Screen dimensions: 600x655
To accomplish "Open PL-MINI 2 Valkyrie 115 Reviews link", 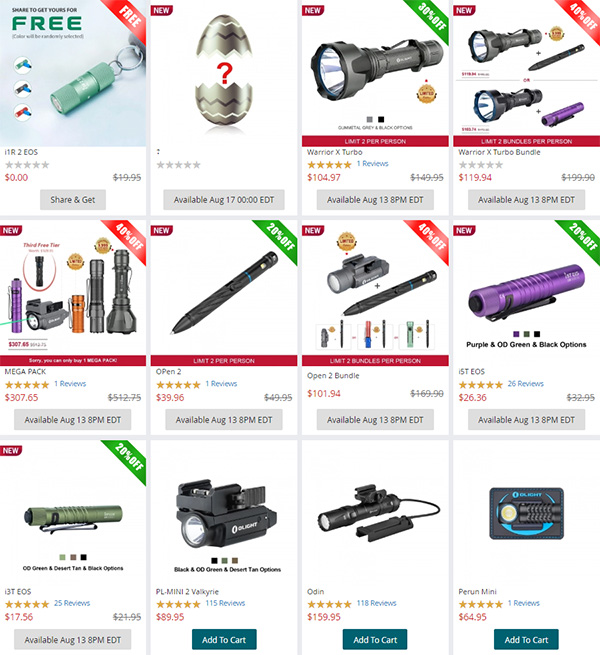I will click(x=225, y=603).
